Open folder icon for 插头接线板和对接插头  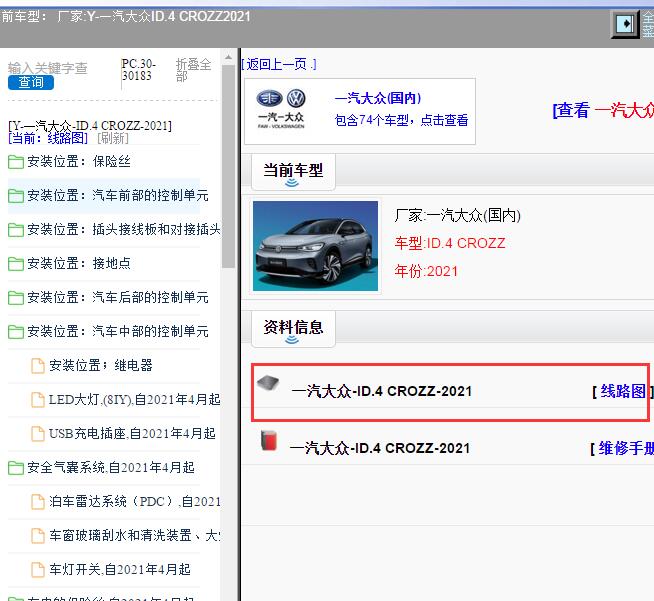[16, 230]
